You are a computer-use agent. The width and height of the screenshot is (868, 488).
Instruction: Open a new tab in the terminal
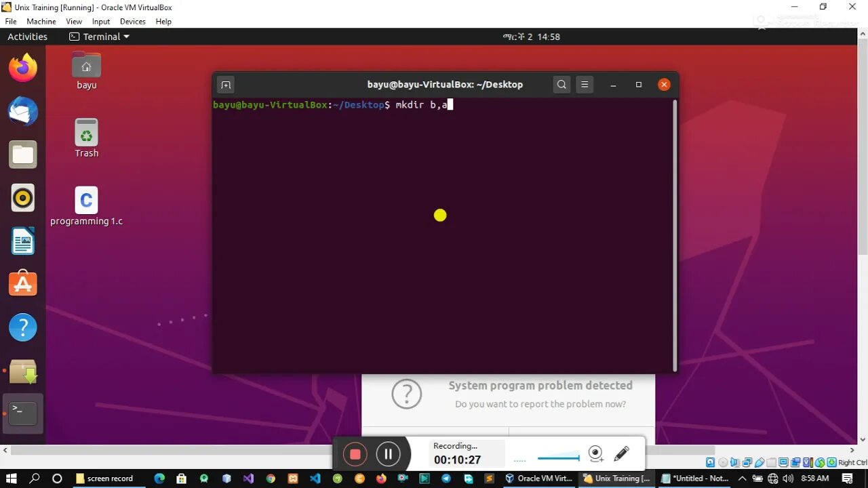click(226, 85)
